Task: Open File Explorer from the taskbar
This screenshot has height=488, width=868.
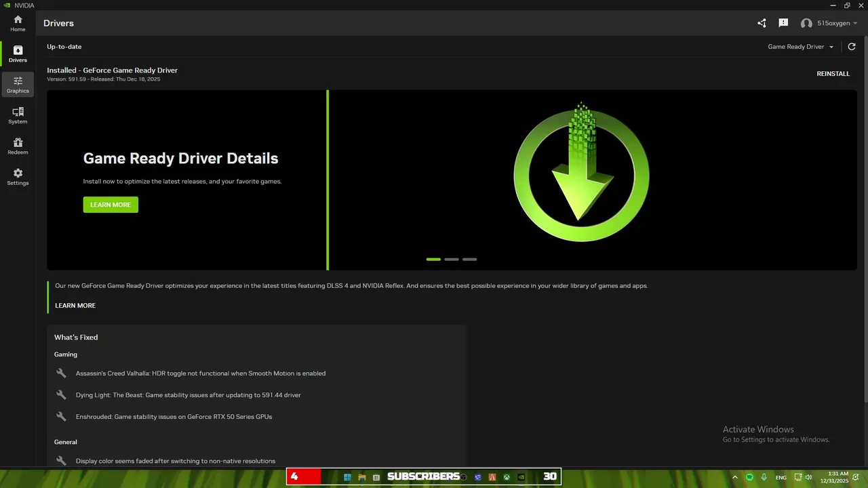Action: click(362, 477)
